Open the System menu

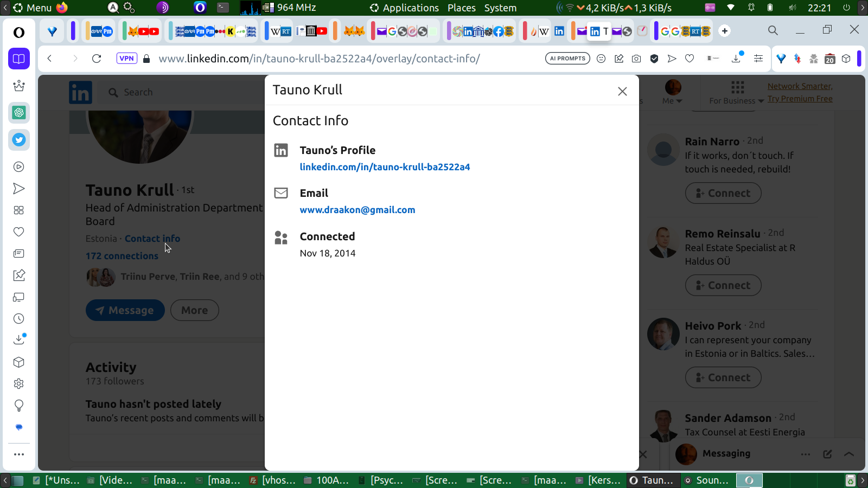(500, 8)
